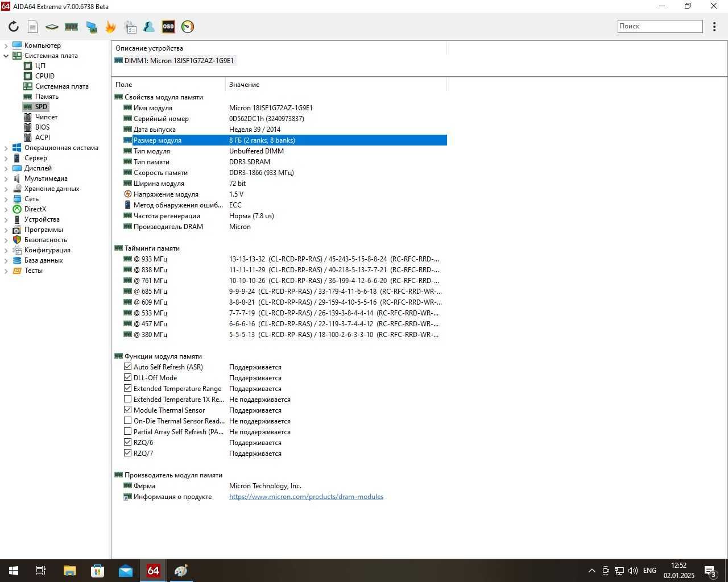
Task: Toggle Partial Array Self Refresh checkbox
Action: pos(127,431)
